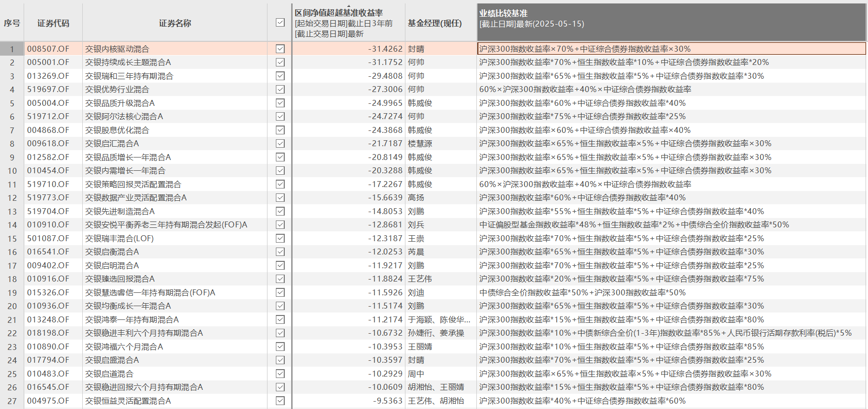Image resolution: width=868 pixels, height=409 pixels.
Task: Deselect the checkbox for 交银启道混合
Action: 280,374
